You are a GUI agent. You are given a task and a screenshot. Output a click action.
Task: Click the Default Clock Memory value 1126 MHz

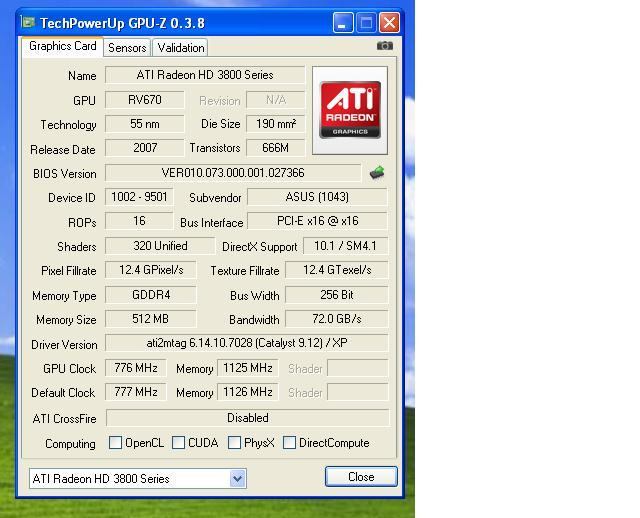[248, 392]
